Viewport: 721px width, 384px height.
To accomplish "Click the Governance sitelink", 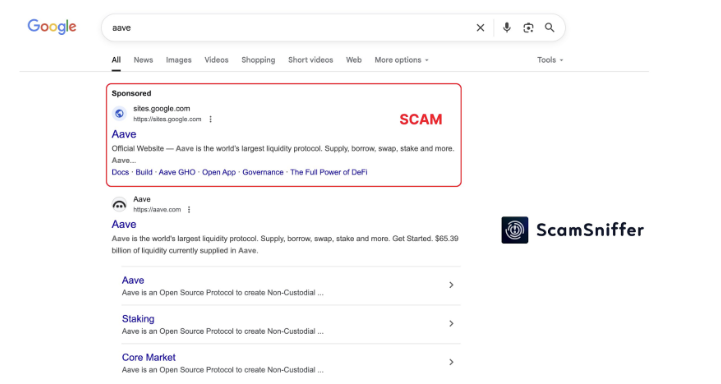I will 263,172.
